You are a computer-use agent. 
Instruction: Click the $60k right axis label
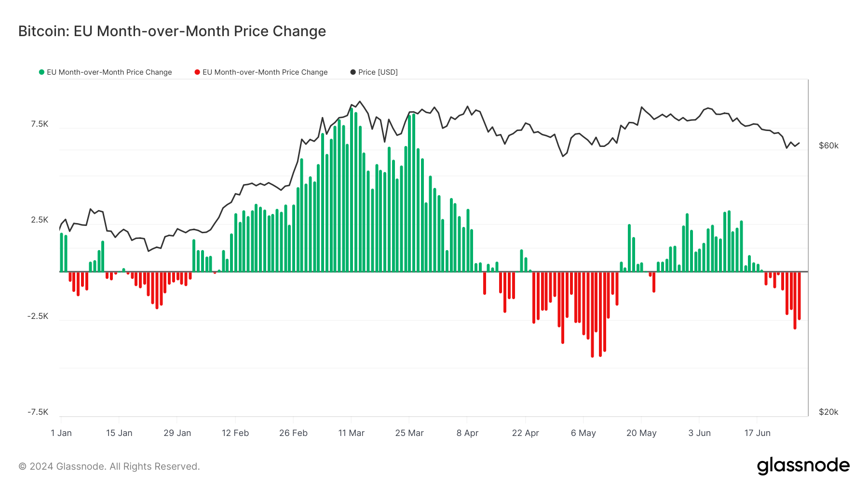pos(828,146)
